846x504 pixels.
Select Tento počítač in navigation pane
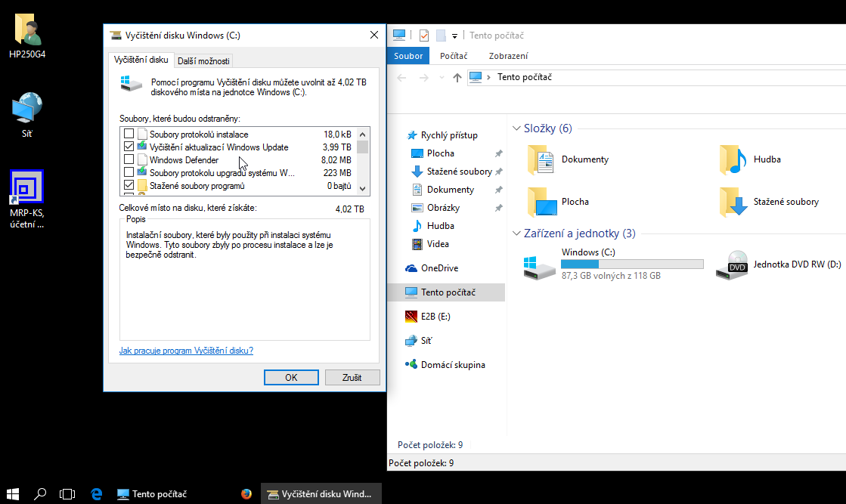[x=448, y=292]
